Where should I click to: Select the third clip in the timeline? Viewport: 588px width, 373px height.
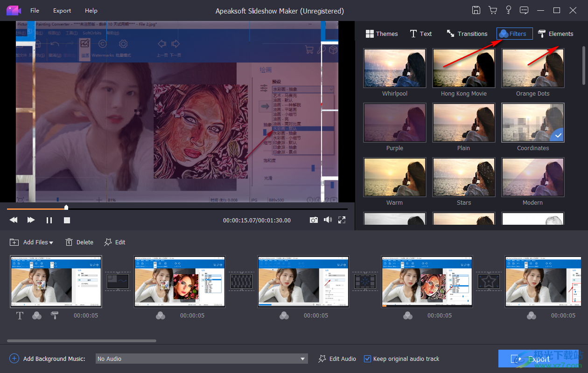coord(303,281)
